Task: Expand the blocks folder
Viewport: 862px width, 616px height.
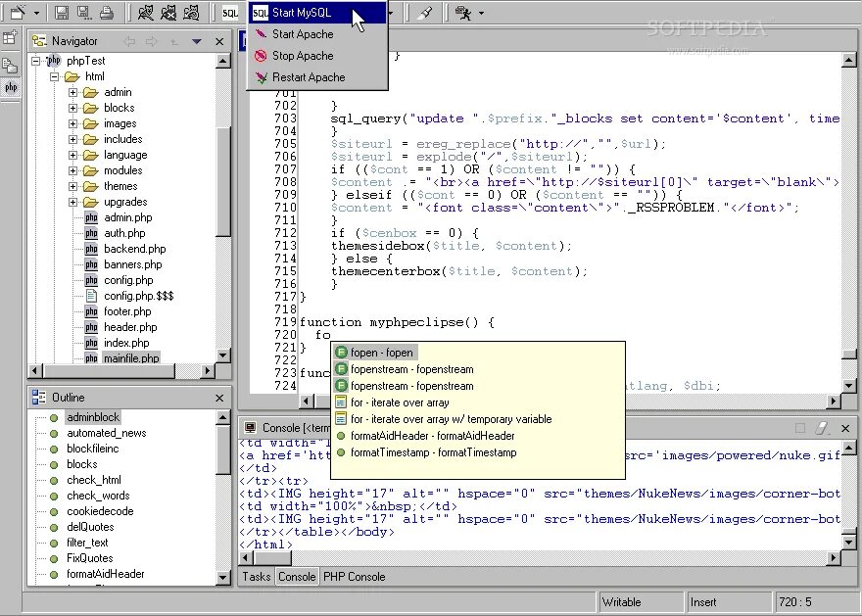Action: click(x=72, y=108)
